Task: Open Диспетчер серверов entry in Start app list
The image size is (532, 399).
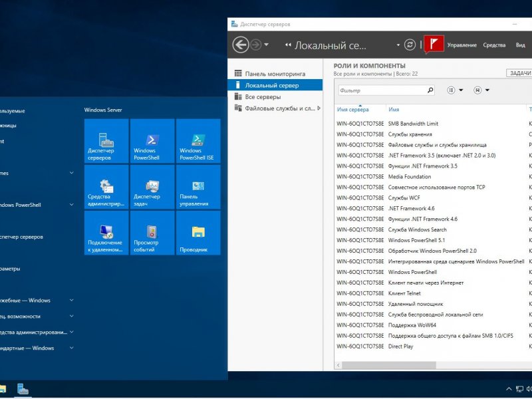Action: click(21, 237)
